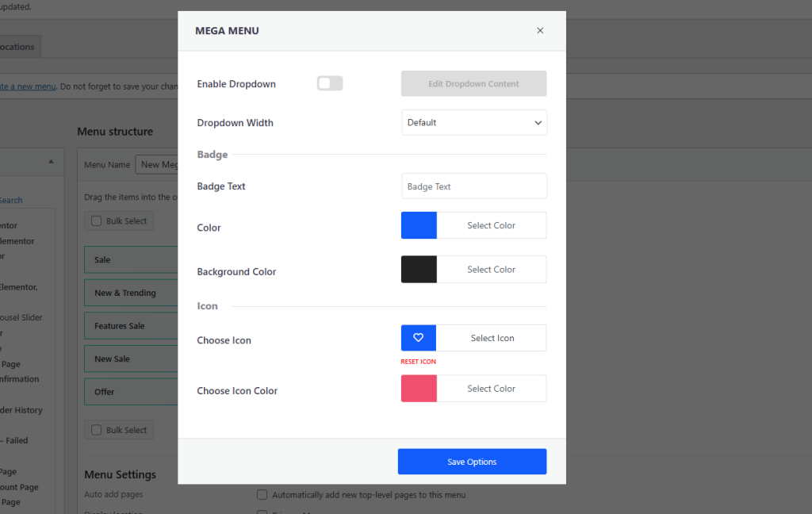Click Select Color for Background Color
This screenshot has width=812, height=514.
[x=491, y=270]
